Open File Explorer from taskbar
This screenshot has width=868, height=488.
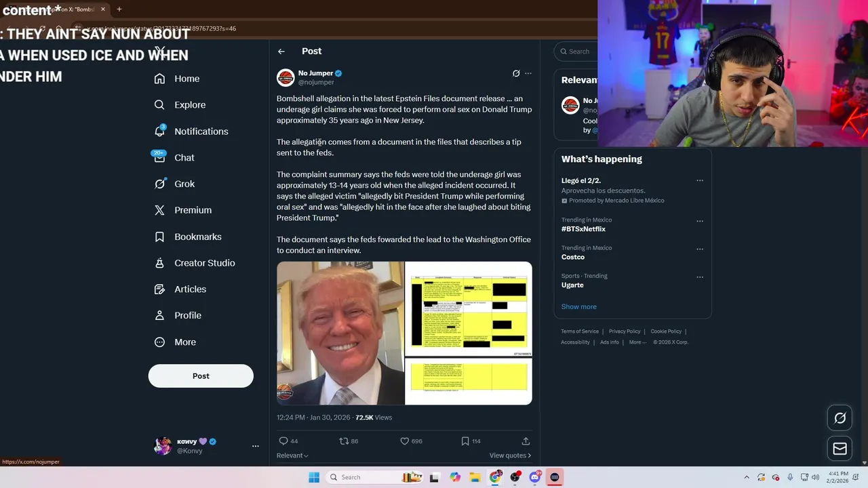(475, 477)
